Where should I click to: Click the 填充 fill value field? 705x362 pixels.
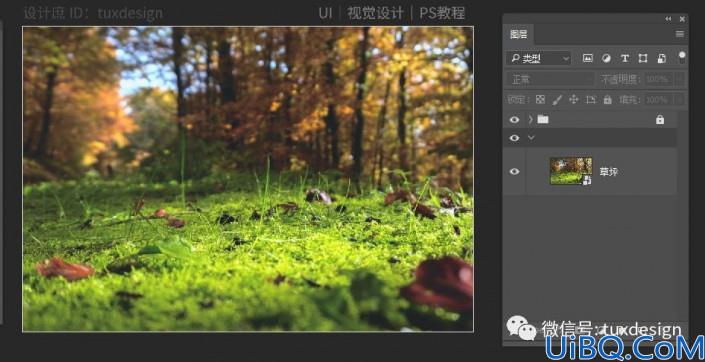659,99
